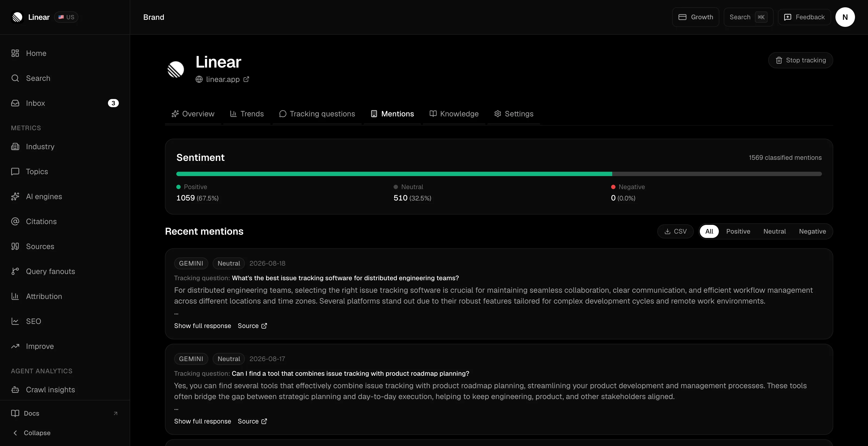This screenshot has width=868, height=446.
Task: Click the globe icon beside linear.app
Action: pyautogui.click(x=199, y=79)
